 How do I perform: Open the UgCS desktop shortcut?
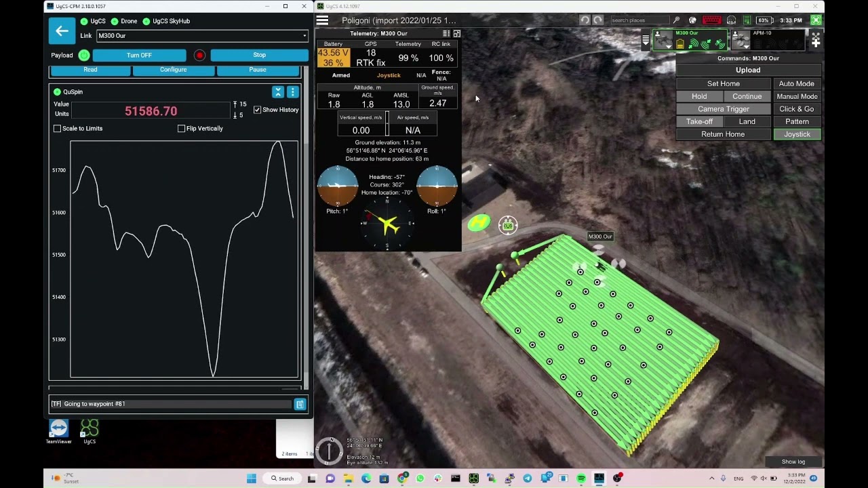coord(90,432)
